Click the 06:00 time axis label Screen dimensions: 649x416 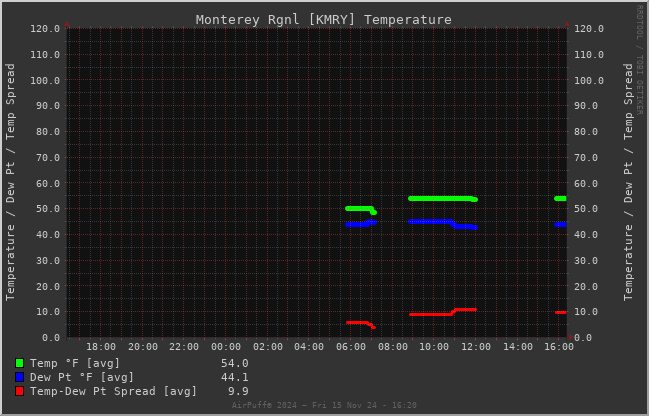coord(351,347)
